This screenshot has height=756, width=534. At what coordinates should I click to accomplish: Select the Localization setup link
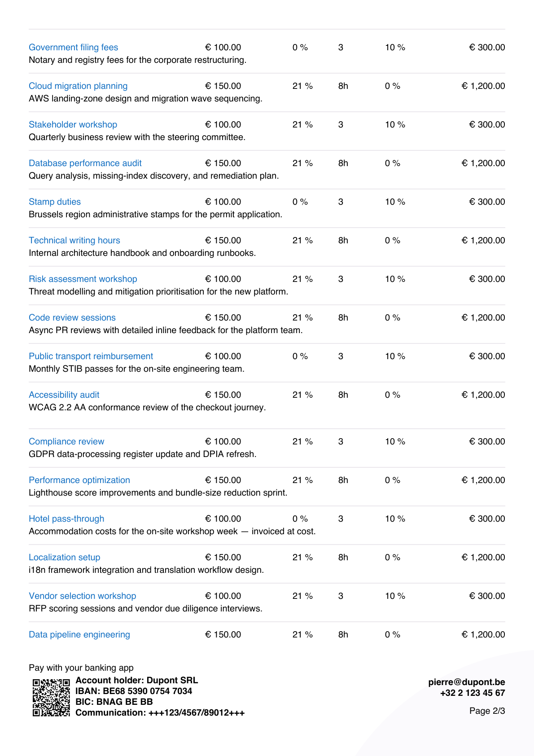[x=65, y=557]
